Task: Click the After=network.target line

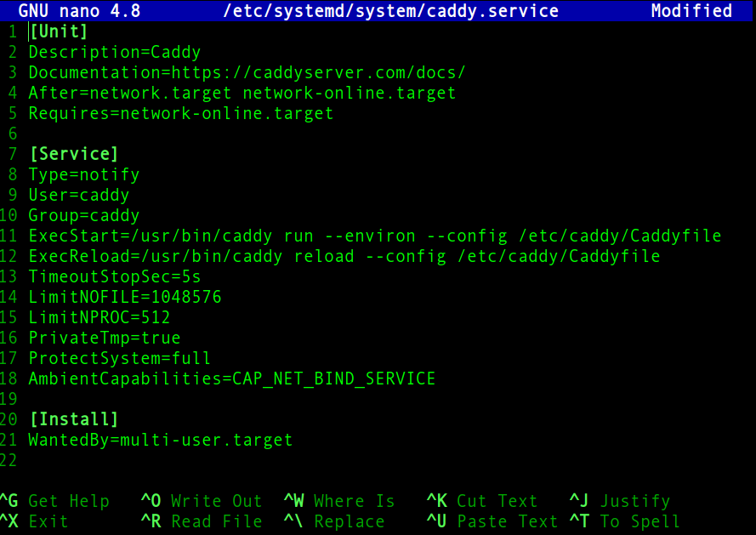Action: pyautogui.click(x=242, y=93)
